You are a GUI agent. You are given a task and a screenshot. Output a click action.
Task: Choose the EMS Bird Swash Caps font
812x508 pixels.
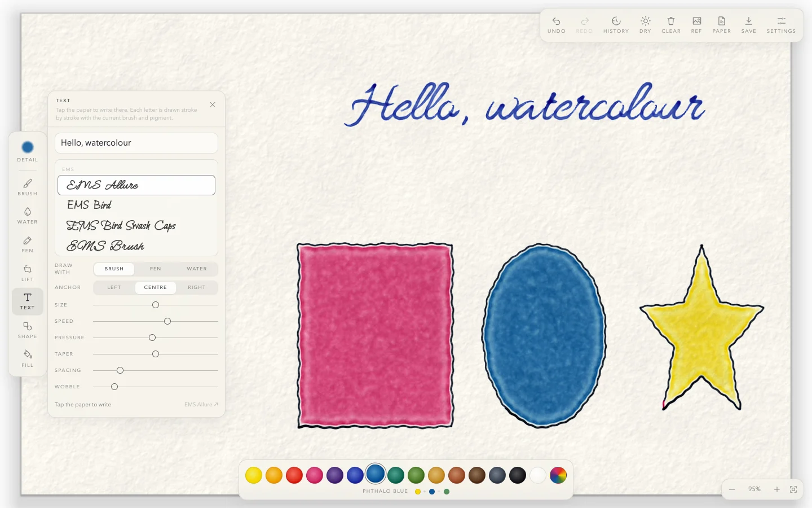click(x=136, y=225)
